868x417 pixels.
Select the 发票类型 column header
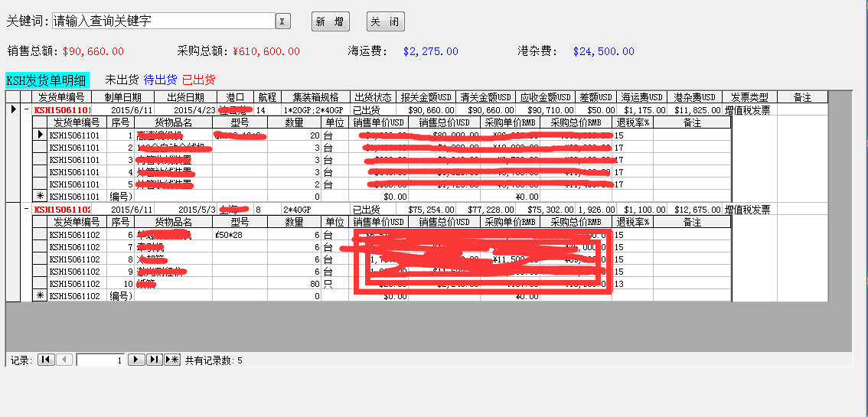(749, 97)
